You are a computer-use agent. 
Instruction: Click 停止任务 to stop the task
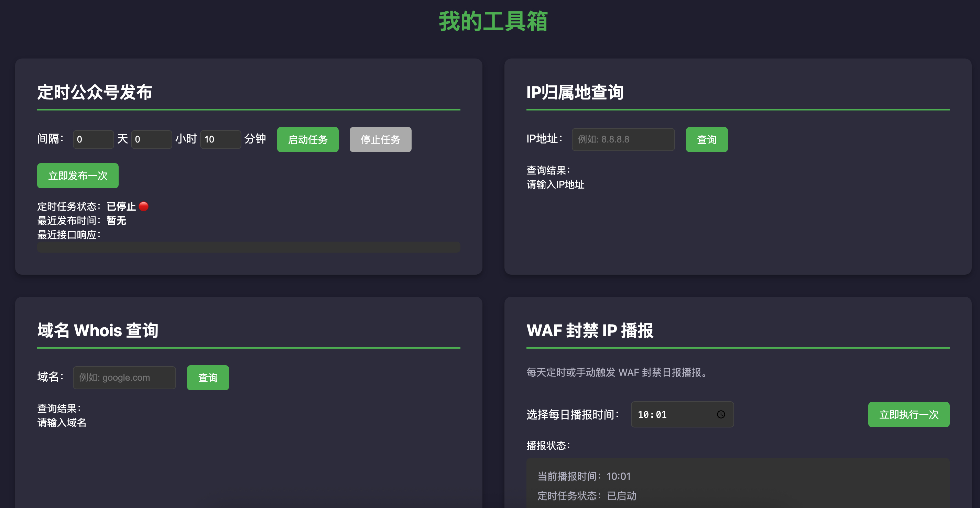point(380,139)
